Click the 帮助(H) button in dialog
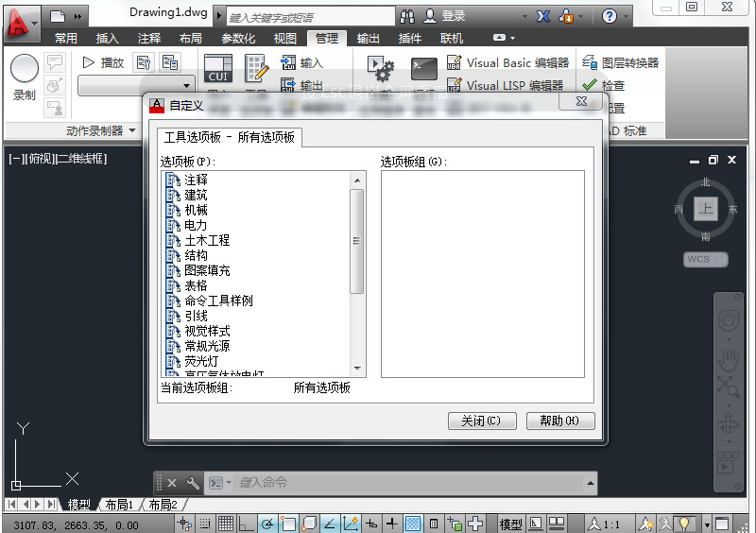The width and height of the screenshot is (756, 533). (560, 421)
